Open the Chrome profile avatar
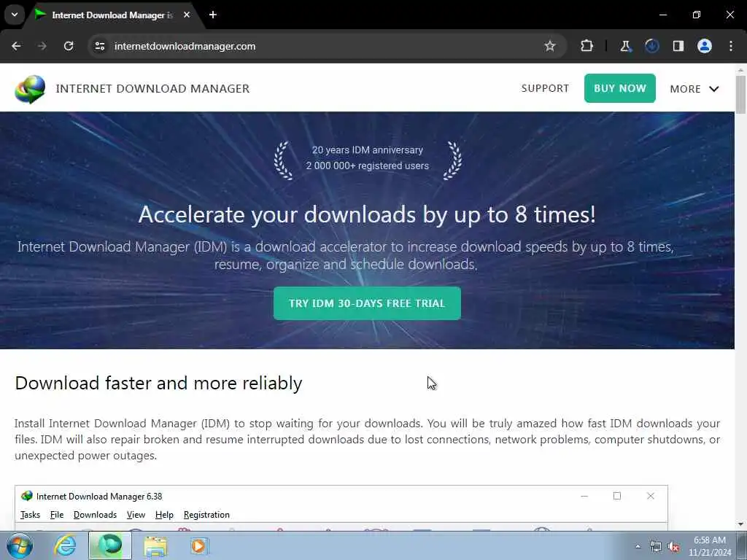The height and width of the screenshot is (560, 747). [705, 46]
